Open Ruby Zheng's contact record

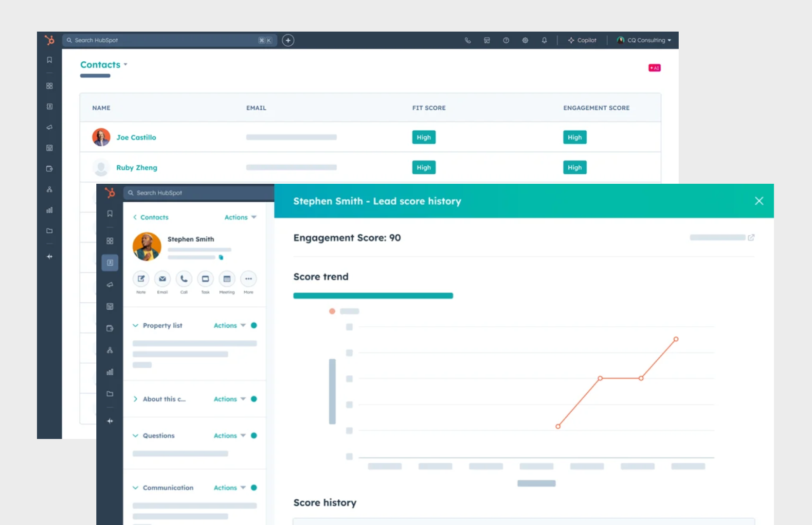click(x=137, y=168)
